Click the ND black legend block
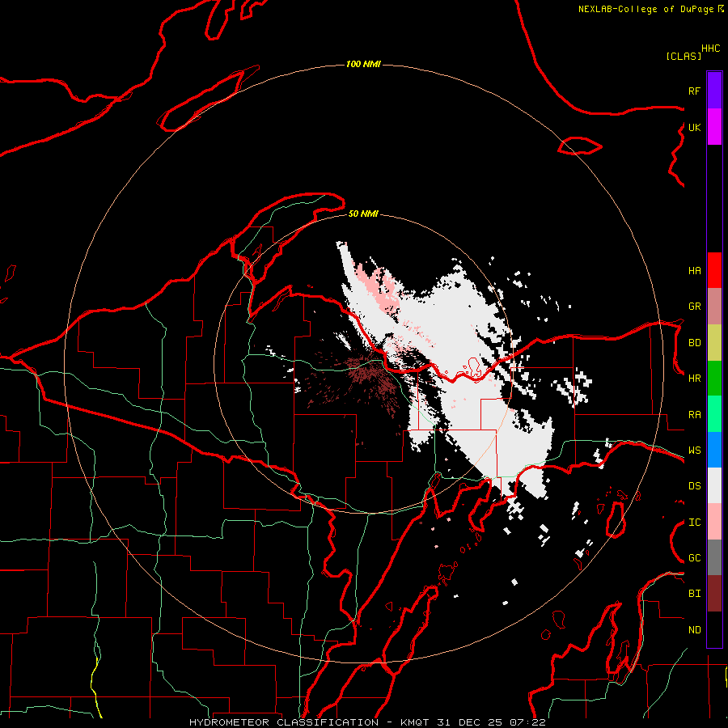Screen dimensions: 728x728 pyautogui.click(x=714, y=629)
